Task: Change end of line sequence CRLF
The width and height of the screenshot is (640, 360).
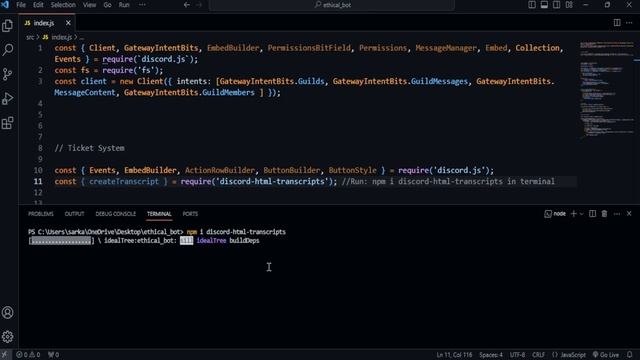Action: click(538, 355)
